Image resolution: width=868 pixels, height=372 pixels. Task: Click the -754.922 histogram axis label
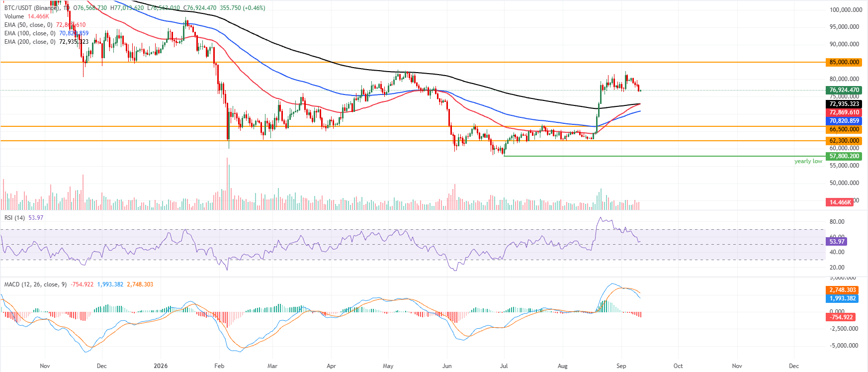(x=842, y=317)
